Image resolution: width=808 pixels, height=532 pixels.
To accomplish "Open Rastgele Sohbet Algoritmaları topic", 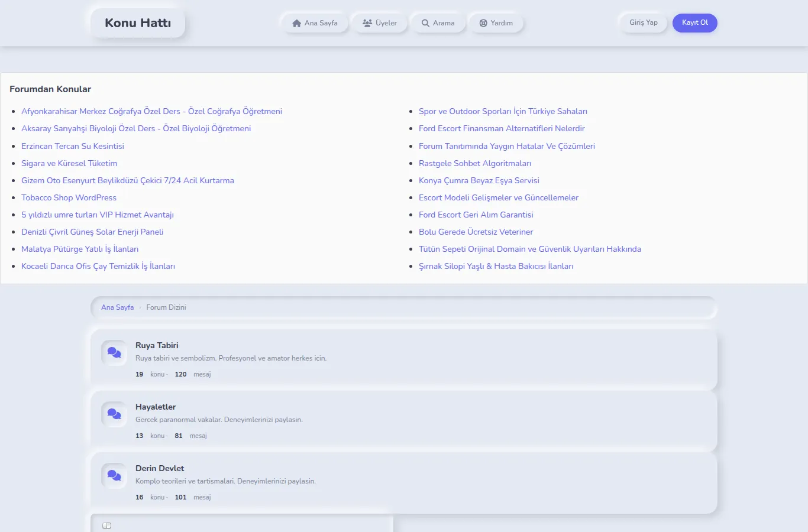I will (x=475, y=163).
